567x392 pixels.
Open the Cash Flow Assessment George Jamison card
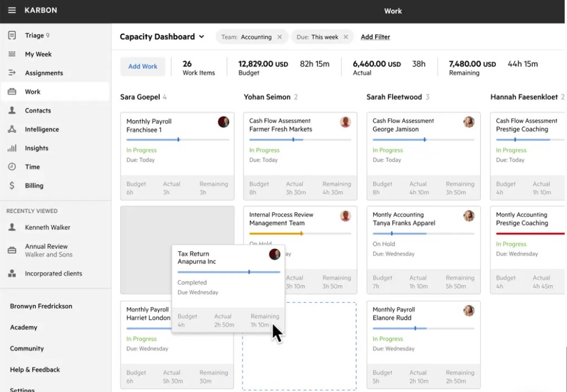(x=423, y=156)
